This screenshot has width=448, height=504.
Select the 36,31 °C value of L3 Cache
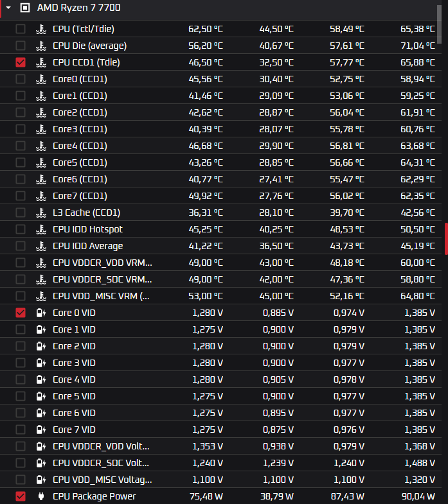tap(206, 213)
